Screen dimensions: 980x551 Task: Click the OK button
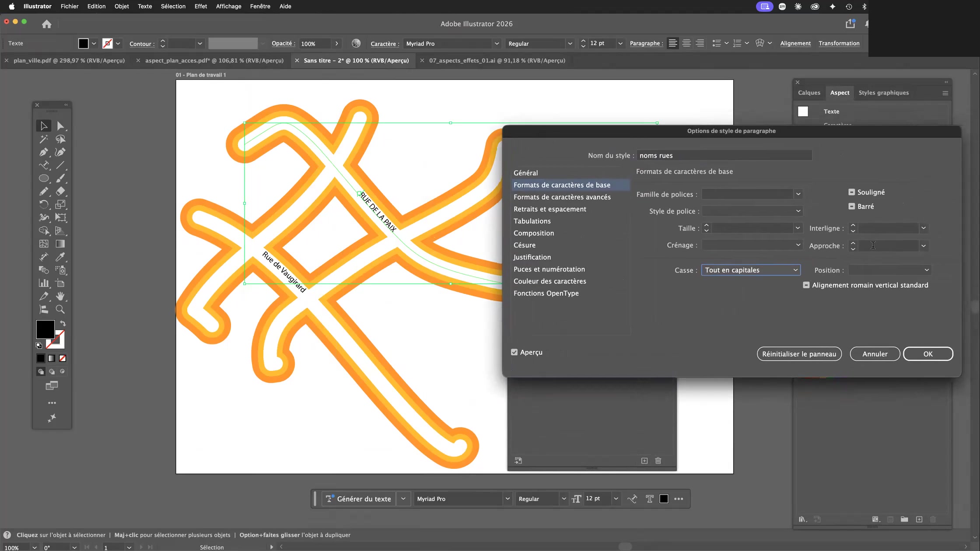click(927, 354)
